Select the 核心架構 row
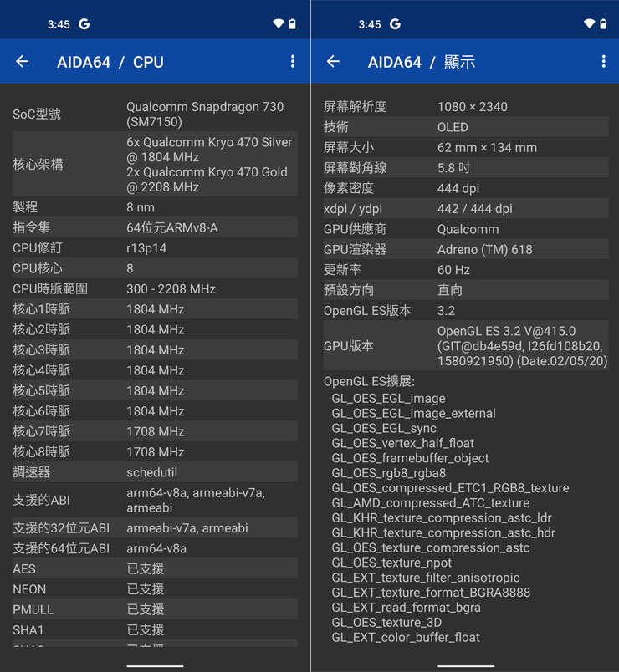The image size is (619, 672). (155, 164)
